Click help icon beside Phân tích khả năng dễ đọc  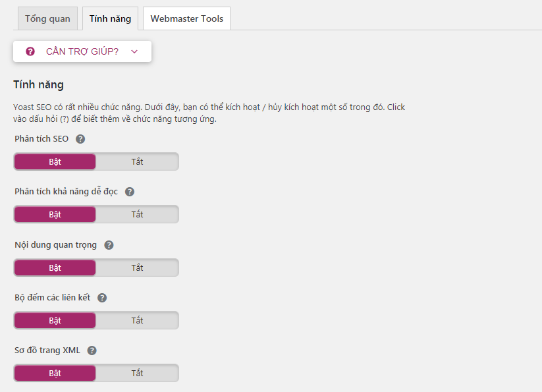(x=130, y=192)
